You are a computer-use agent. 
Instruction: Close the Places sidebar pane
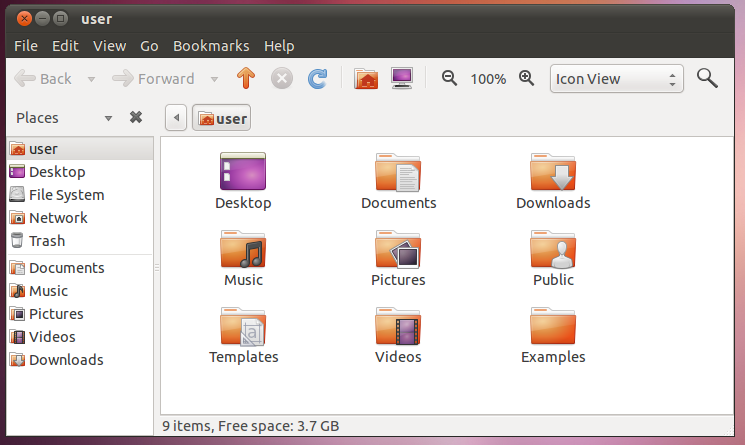(136, 118)
